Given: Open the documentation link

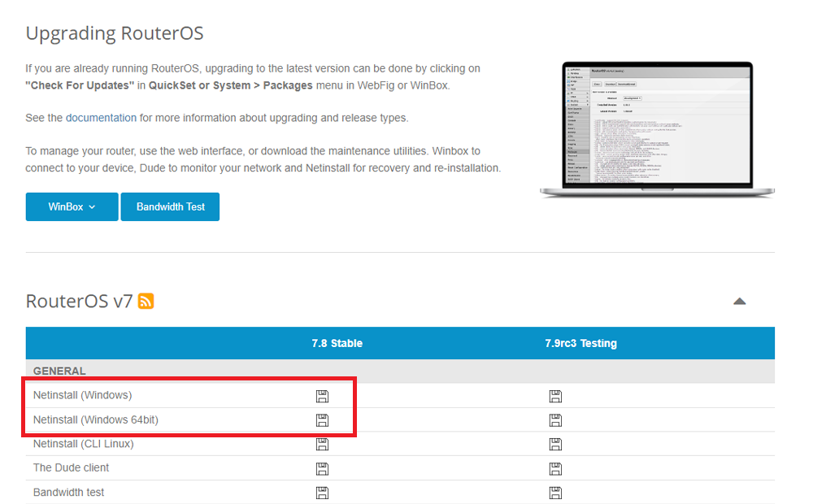Looking at the screenshot, I should point(101,118).
